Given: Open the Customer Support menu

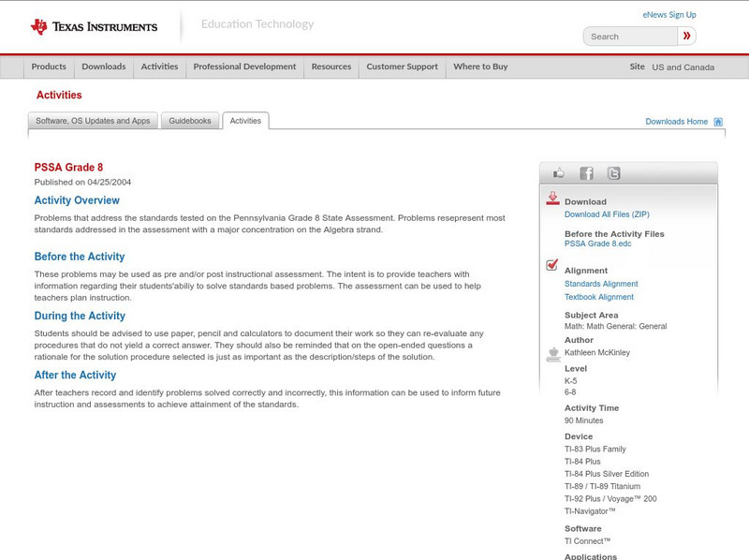Looking at the screenshot, I should (403, 66).
